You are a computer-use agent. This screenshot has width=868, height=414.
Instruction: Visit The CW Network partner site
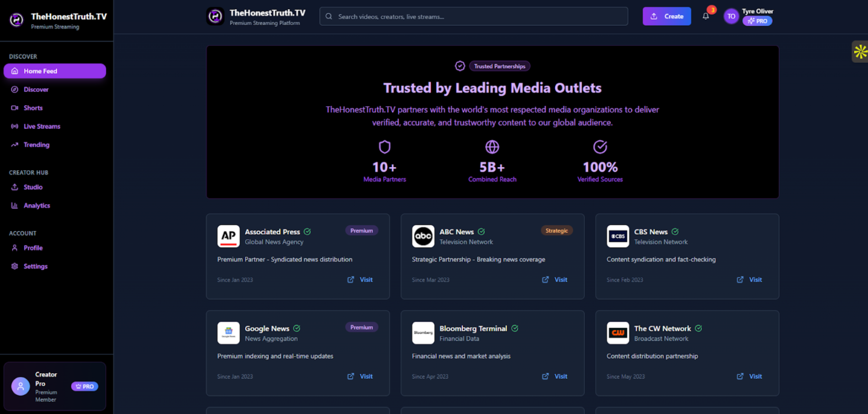tap(750, 376)
